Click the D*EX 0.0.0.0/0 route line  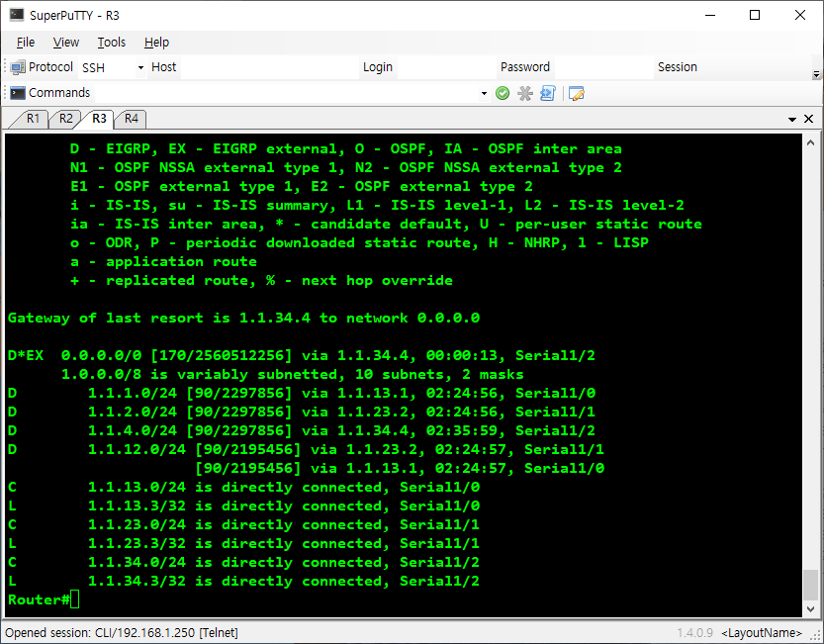[301, 355]
